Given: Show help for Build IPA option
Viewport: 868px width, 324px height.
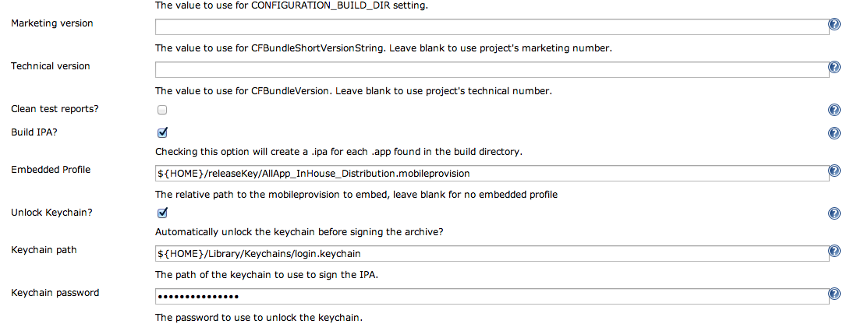Looking at the screenshot, I should 834,133.
